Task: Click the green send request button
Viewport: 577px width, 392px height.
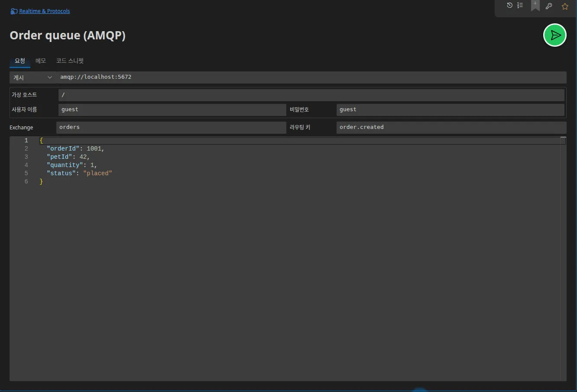Action: (555, 35)
